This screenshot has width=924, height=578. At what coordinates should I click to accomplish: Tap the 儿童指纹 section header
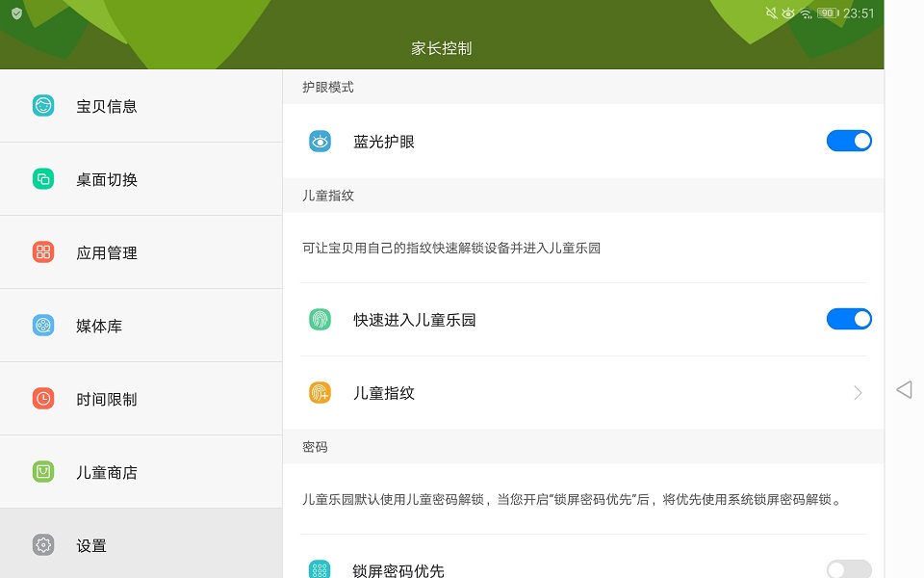pyautogui.click(x=327, y=196)
